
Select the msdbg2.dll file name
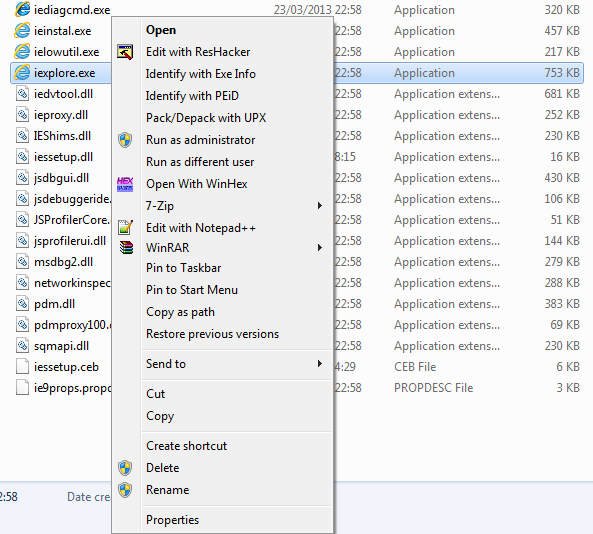[63, 262]
